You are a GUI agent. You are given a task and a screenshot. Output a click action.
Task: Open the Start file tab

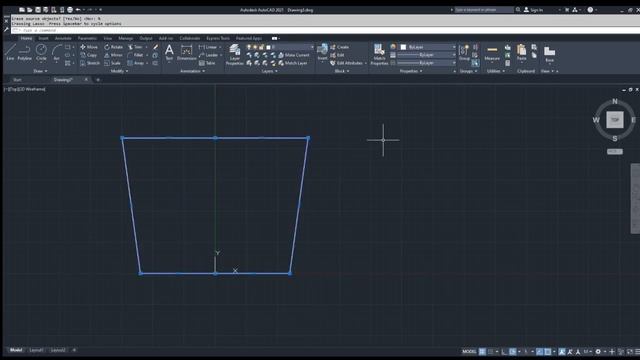pyautogui.click(x=18, y=80)
